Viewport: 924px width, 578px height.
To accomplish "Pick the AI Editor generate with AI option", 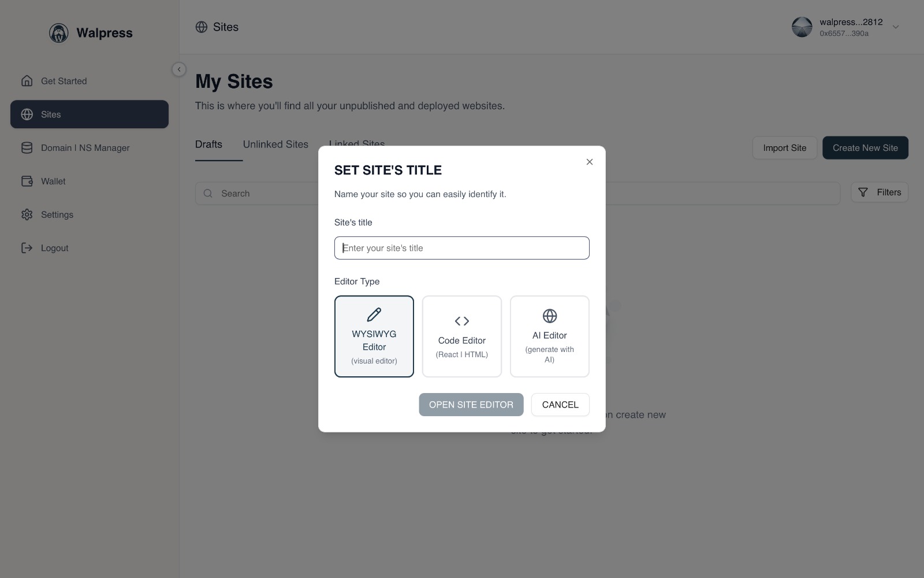I will [549, 336].
